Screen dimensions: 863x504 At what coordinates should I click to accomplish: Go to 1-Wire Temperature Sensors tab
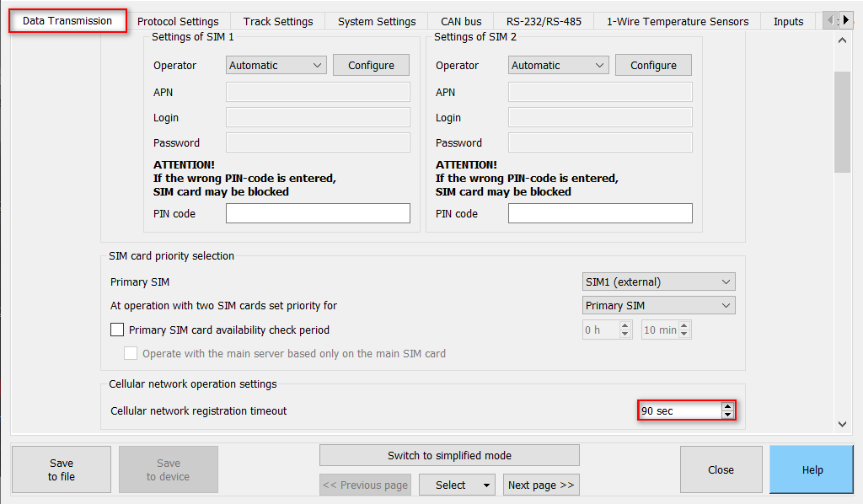[x=677, y=22]
